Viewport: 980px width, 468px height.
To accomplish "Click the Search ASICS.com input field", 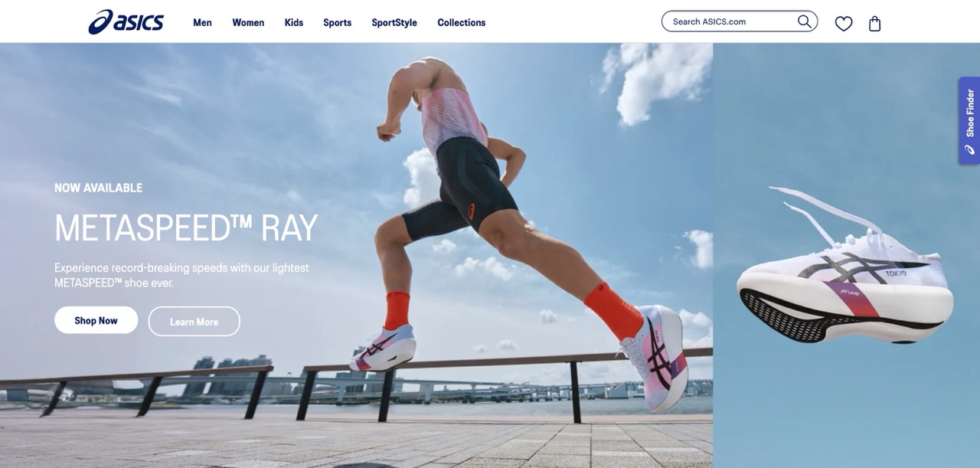I will click(x=731, y=21).
